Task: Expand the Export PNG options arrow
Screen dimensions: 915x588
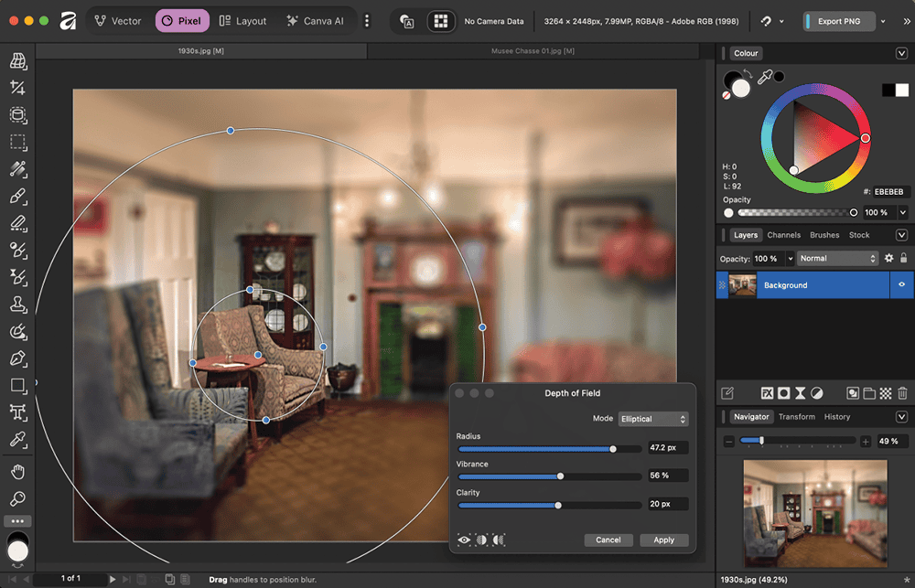Action: [x=882, y=21]
